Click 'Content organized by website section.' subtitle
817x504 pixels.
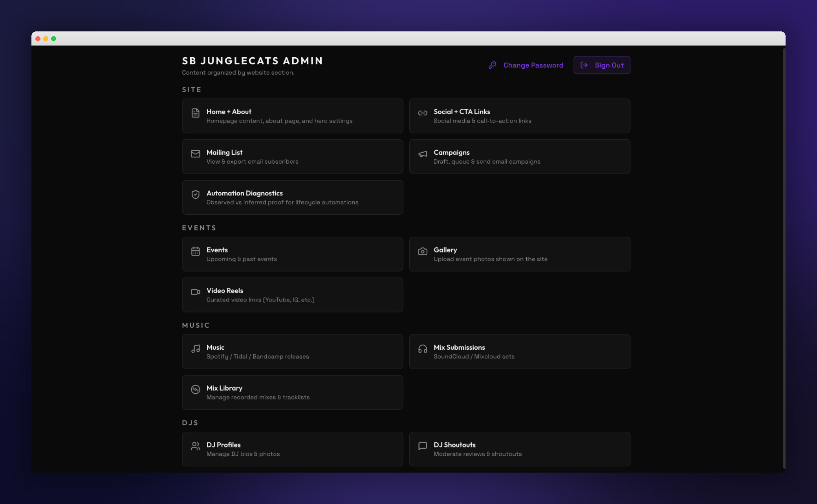click(x=238, y=73)
